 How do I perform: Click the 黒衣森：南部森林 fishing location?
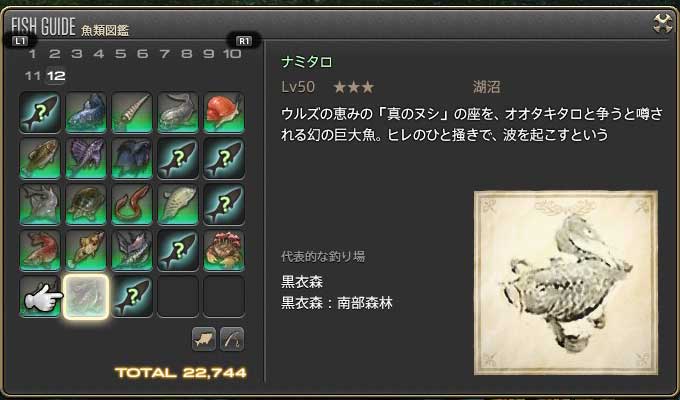pyautogui.click(x=337, y=303)
